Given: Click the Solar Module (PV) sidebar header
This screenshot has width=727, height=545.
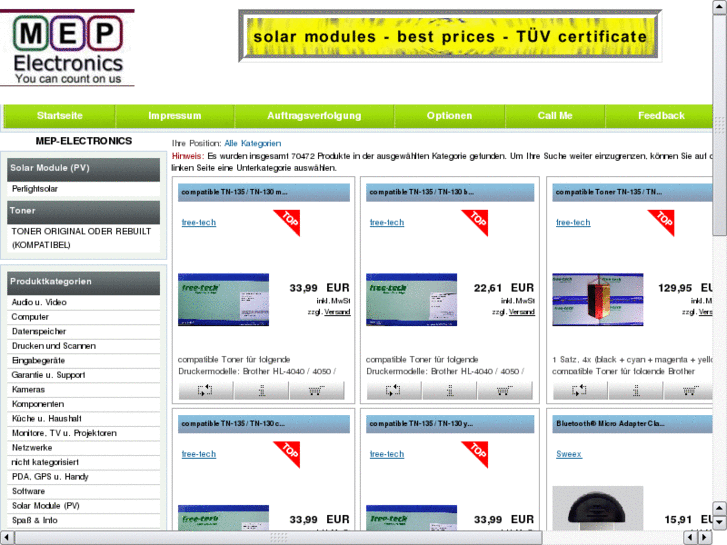Looking at the screenshot, I should [83, 169].
